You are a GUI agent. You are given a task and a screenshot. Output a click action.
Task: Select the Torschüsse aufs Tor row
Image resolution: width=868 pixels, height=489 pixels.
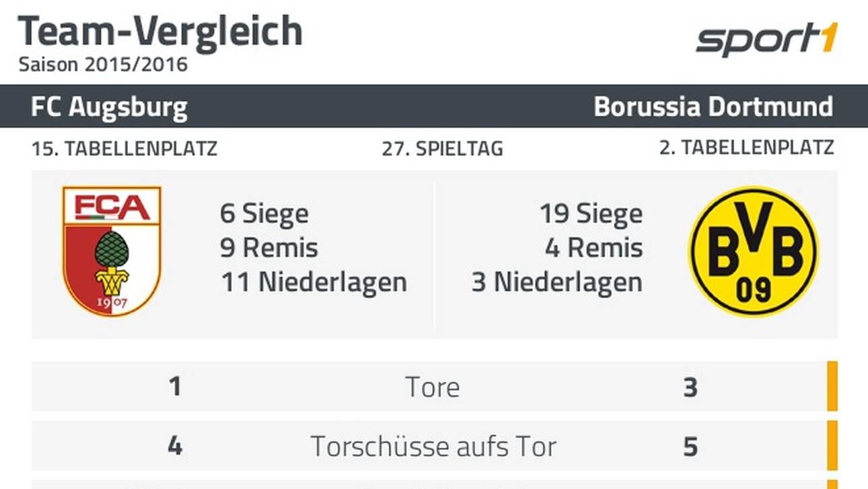click(429, 446)
